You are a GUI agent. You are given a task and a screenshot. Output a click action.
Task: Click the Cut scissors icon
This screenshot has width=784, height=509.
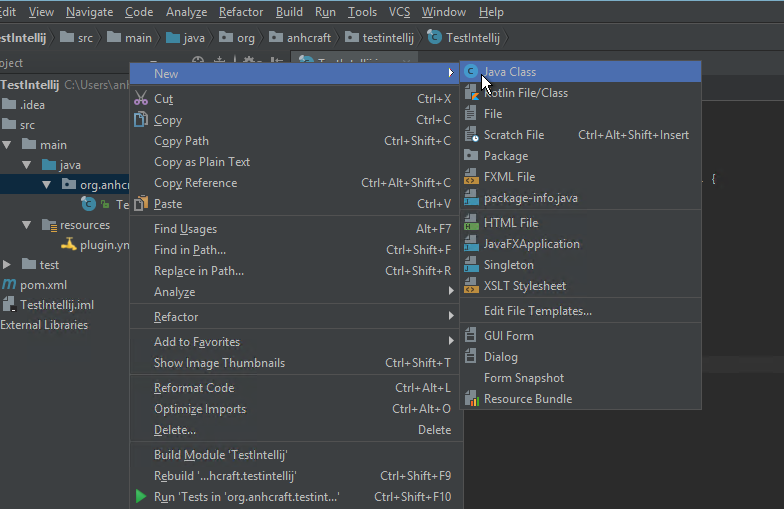click(140, 99)
